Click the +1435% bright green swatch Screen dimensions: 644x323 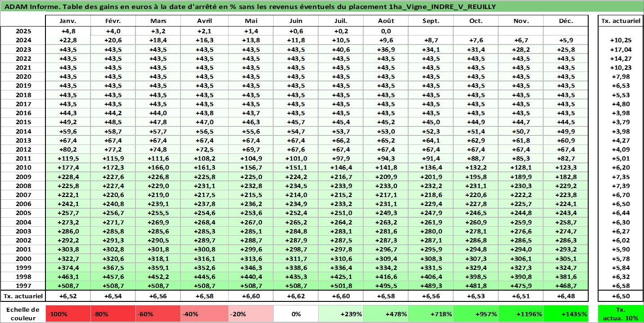(x=566, y=314)
